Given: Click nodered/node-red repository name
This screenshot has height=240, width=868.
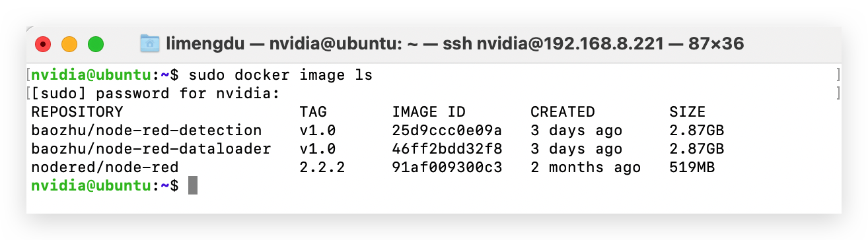Looking at the screenshot, I should pos(105,167).
